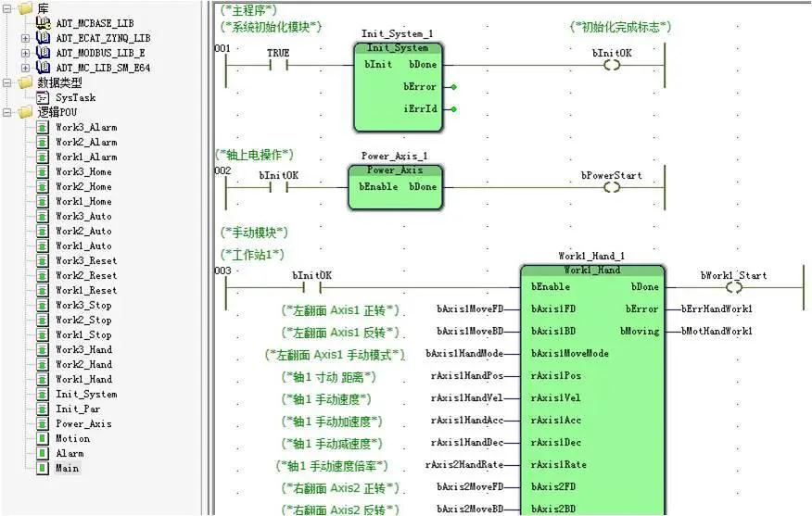Viewport: 812px width, 516px height.
Task: Click the Work1_Auto POU icon
Action: click(x=43, y=245)
